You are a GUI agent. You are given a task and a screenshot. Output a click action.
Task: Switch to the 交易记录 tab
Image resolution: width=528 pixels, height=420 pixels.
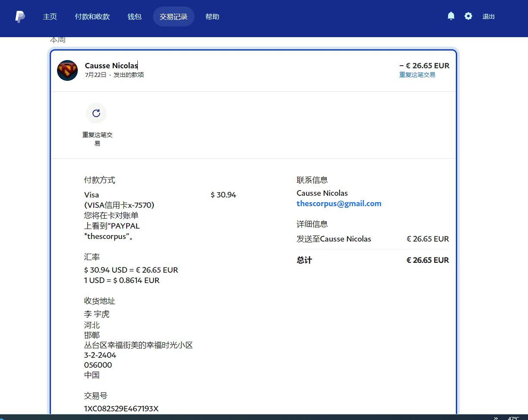click(173, 17)
